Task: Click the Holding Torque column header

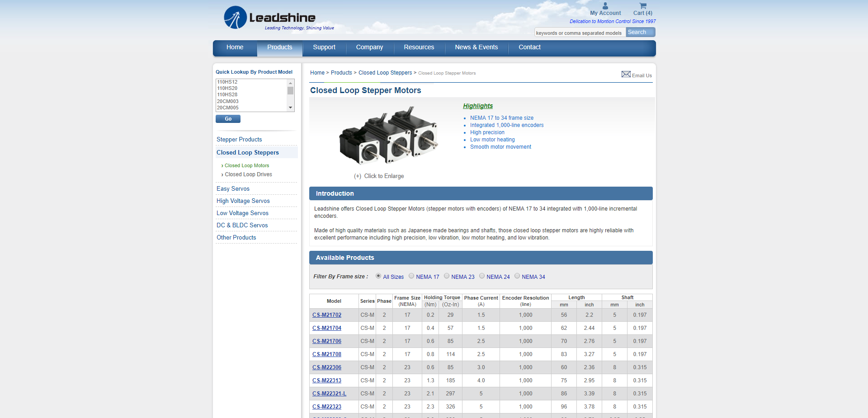Action: [442, 298]
